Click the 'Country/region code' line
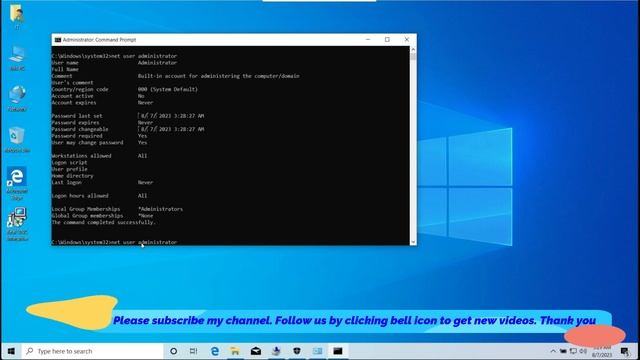Screen dimensions: 640x360 (x=124, y=89)
